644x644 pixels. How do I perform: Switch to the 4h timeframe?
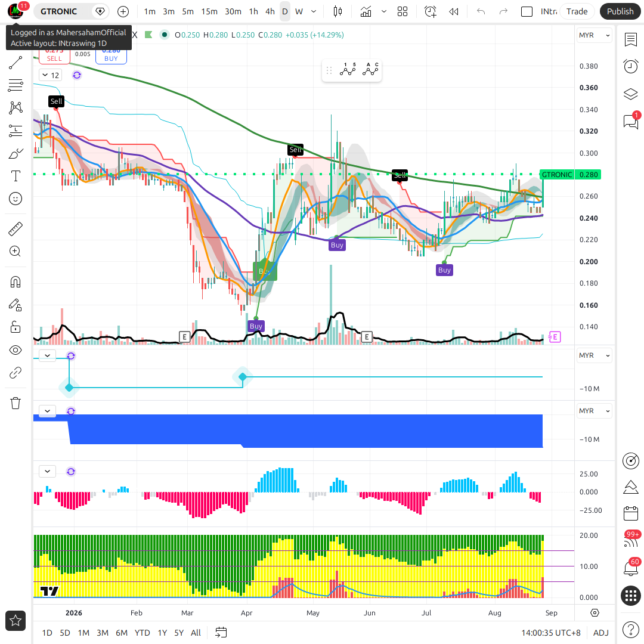pyautogui.click(x=270, y=11)
